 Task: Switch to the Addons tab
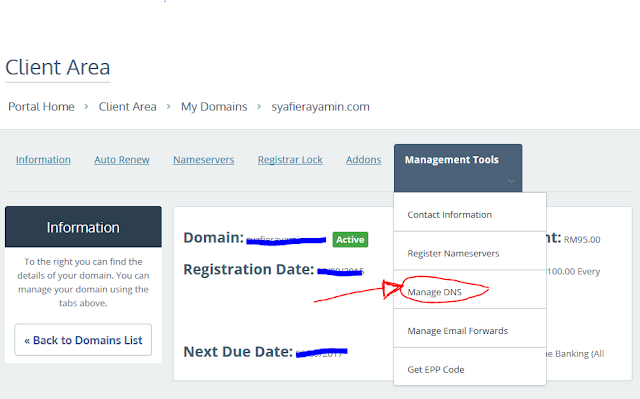[364, 160]
